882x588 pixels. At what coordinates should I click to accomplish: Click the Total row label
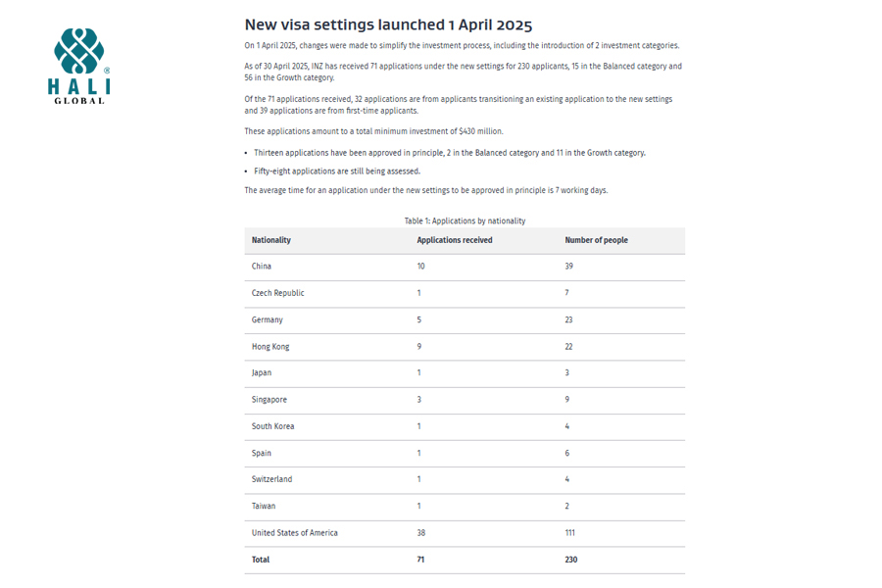pos(261,560)
